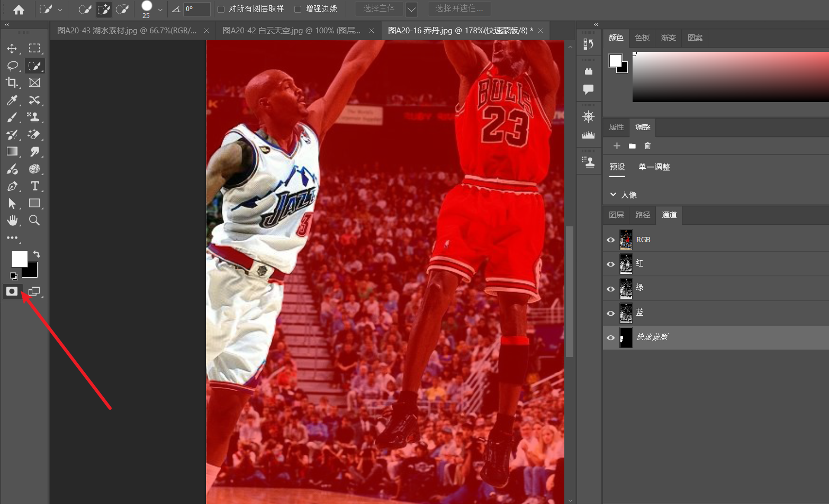Select the Smudge tool
Screen dimensions: 829x504
pos(34,151)
